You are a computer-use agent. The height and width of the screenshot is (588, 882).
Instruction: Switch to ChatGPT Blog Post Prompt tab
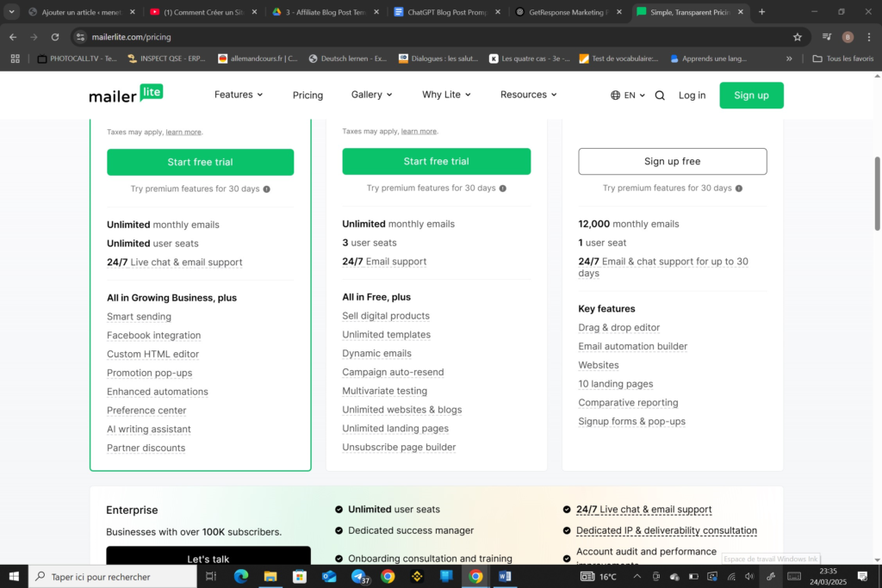tap(447, 12)
